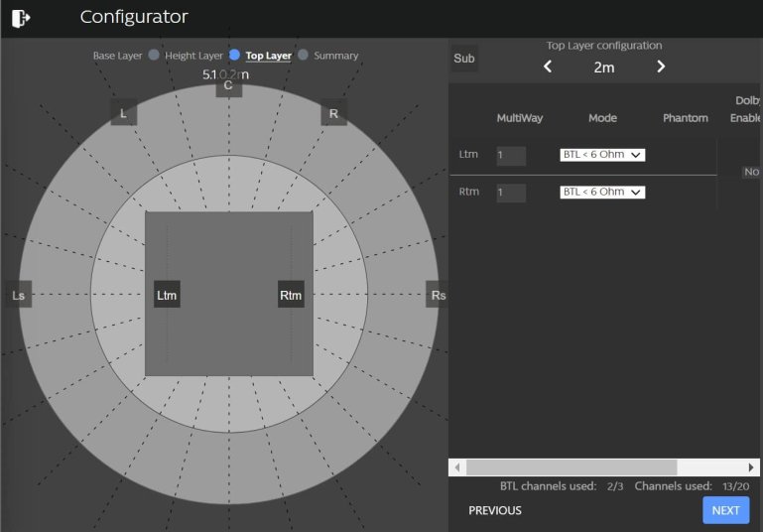Go to previous Top Layer configuration
This screenshot has width=763, height=532.
point(548,66)
